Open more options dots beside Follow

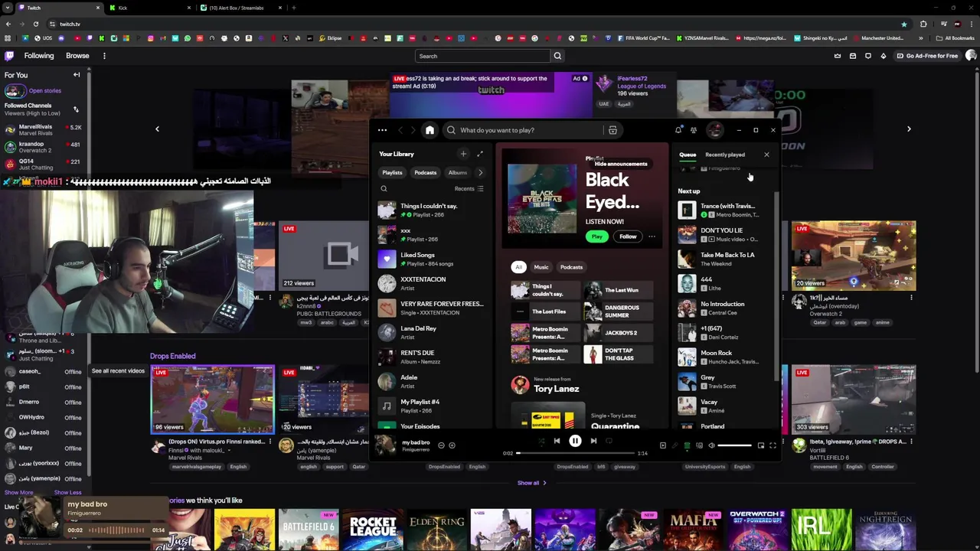point(652,236)
